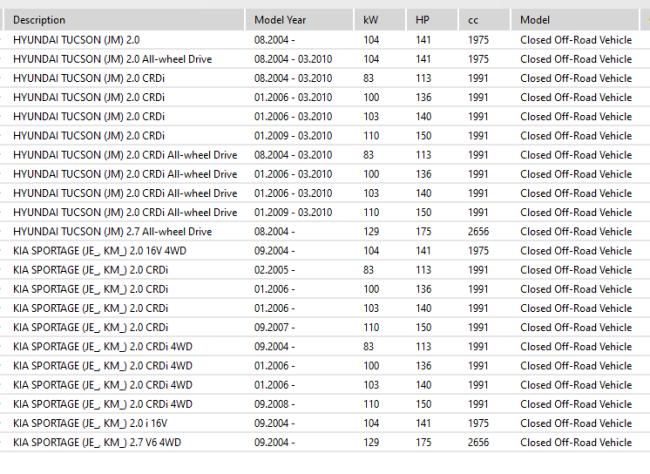Sort by the Description column header
650x474 pixels.
pyautogui.click(x=124, y=20)
